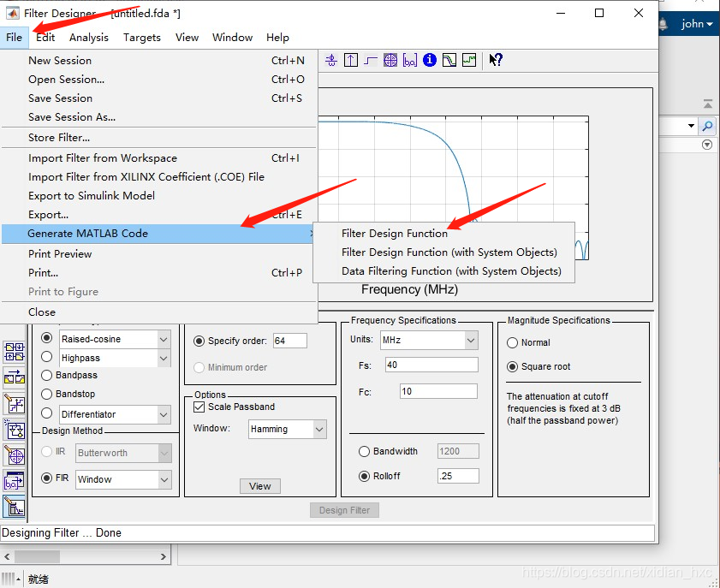Show the impulse response analysis
Screen dimensions: 720x588
point(351,60)
